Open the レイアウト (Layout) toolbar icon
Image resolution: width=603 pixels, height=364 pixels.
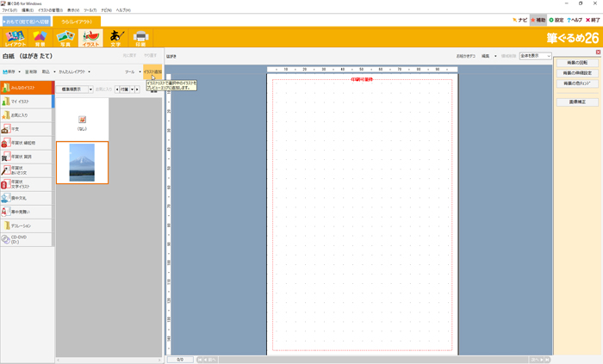point(16,37)
